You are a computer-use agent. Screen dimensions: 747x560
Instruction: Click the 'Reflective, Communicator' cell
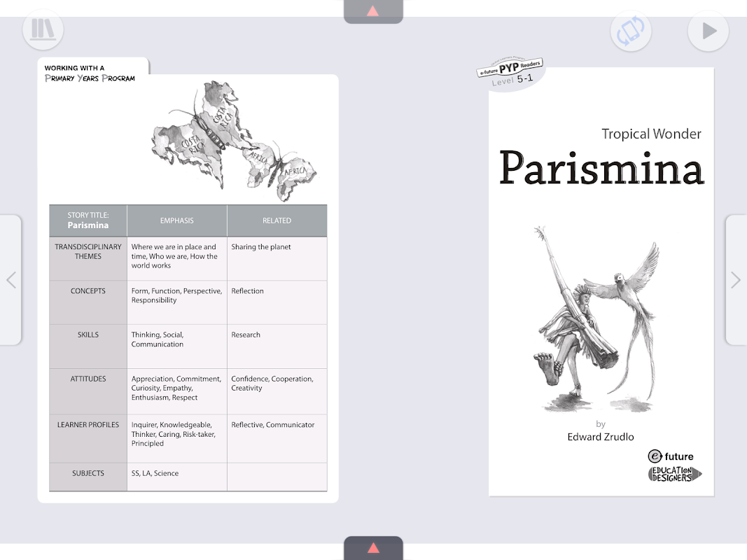(x=277, y=439)
